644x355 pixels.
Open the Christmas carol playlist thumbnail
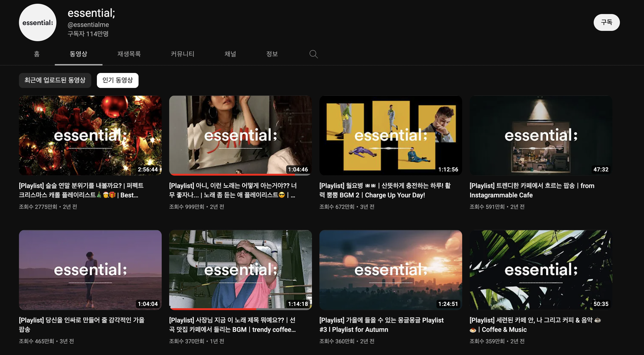click(x=90, y=135)
